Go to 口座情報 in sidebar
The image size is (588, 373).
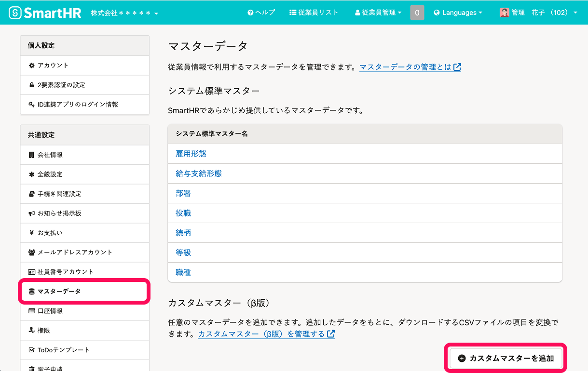pyautogui.click(x=50, y=311)
